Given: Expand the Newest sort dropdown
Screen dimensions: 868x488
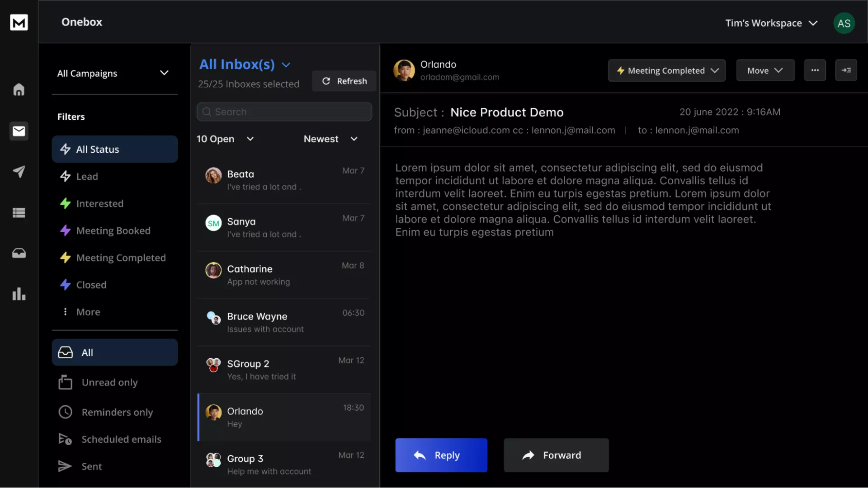Looking at the screenshot, I should click(330, 139).
